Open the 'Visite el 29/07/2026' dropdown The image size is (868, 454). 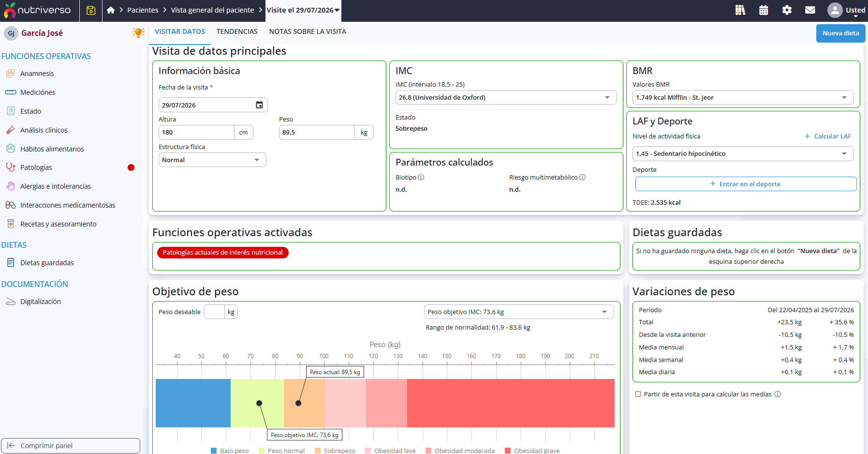point(303,10)
